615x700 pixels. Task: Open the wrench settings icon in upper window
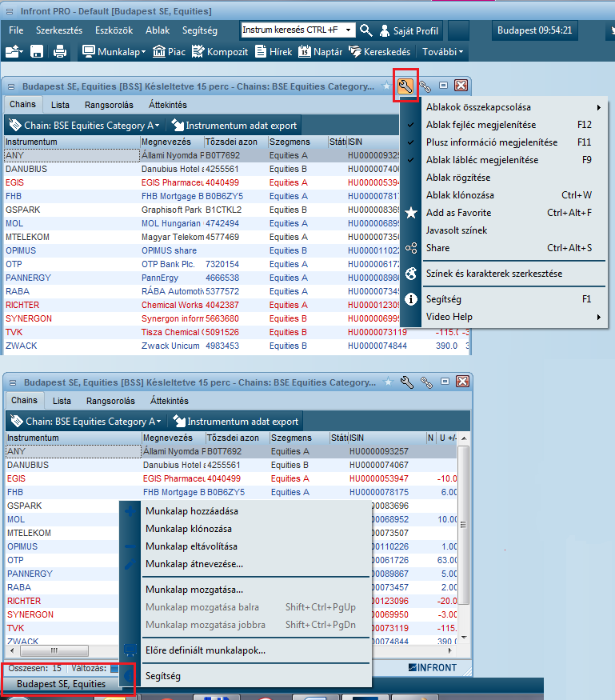(405, 86)
